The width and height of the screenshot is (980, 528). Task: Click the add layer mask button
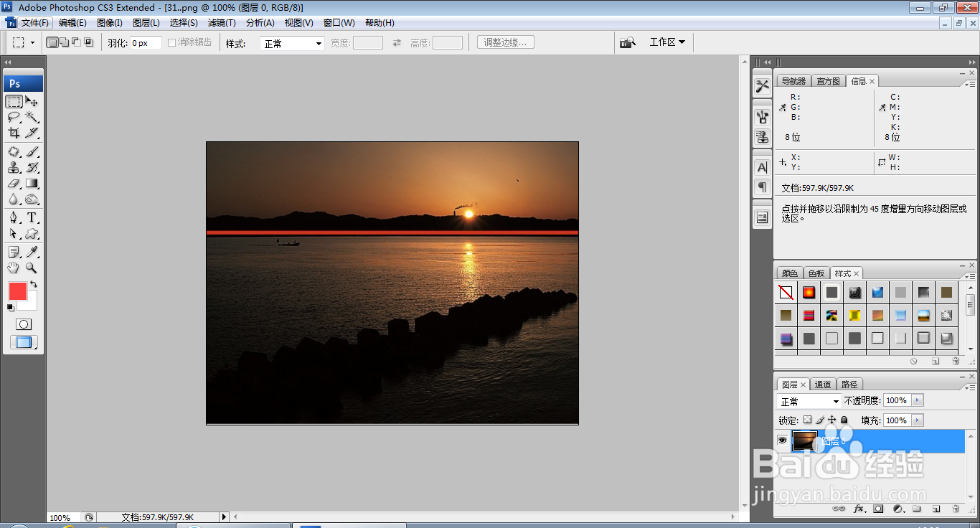click(x=878, y=509)
